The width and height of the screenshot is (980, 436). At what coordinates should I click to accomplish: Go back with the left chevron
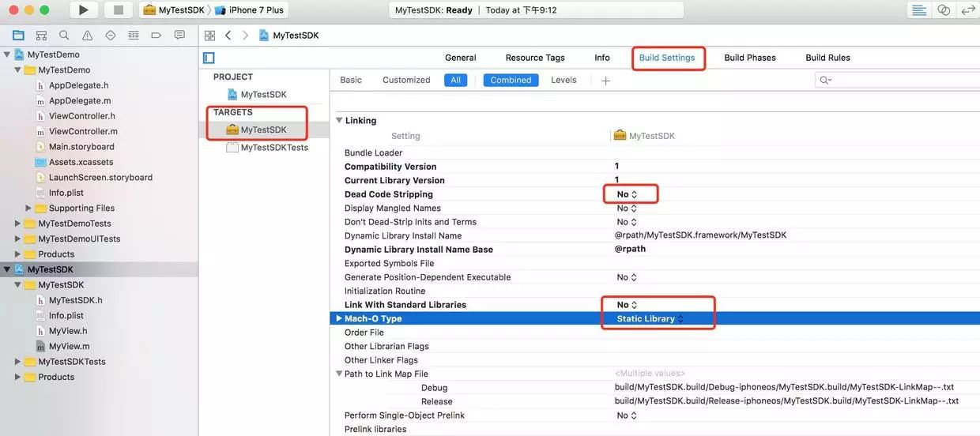[x=228, y=36]
